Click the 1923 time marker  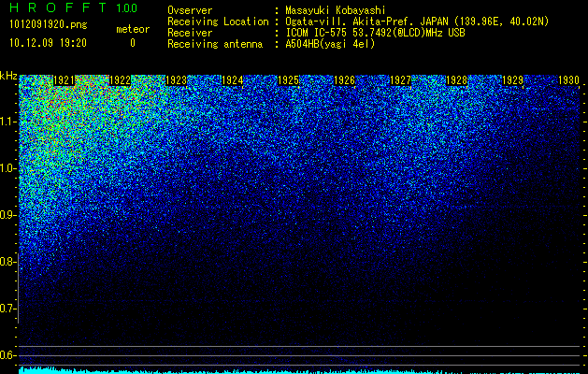[177, 80]
